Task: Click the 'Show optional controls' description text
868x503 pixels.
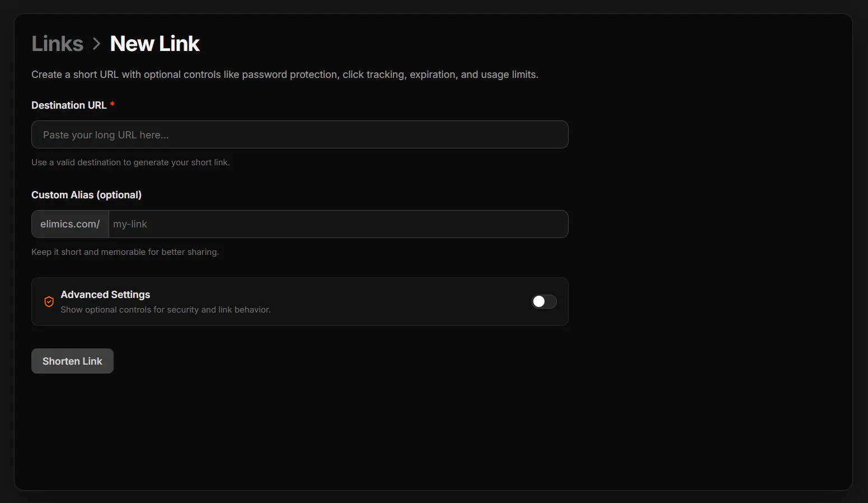Action: coord(166,310)
